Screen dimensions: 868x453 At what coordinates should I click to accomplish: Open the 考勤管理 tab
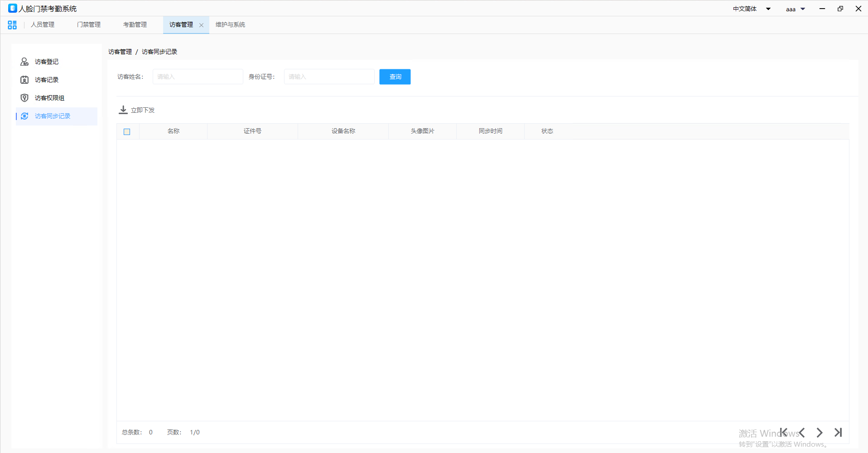135,25
